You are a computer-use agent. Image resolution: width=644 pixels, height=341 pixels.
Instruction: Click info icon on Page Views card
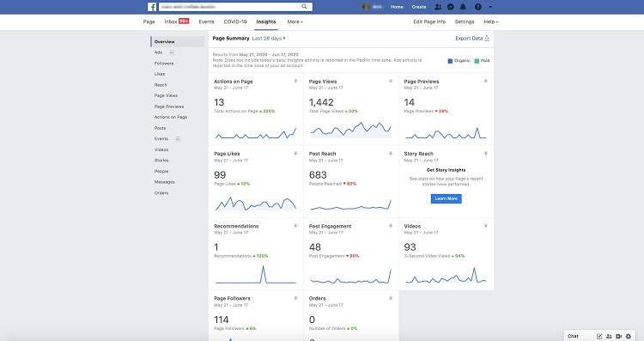(391, 82)
